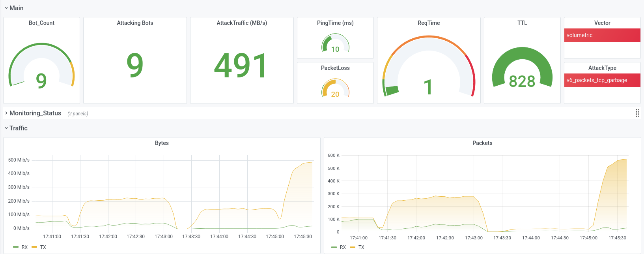
Task: Open the Vector panel title menu
Action: pyautogui.click(x=602, y=23)
